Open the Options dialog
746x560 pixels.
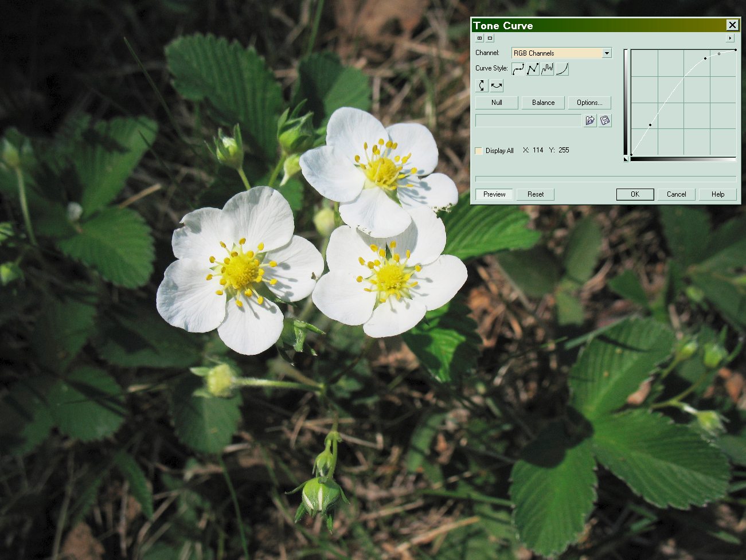[x=589, y=103]
